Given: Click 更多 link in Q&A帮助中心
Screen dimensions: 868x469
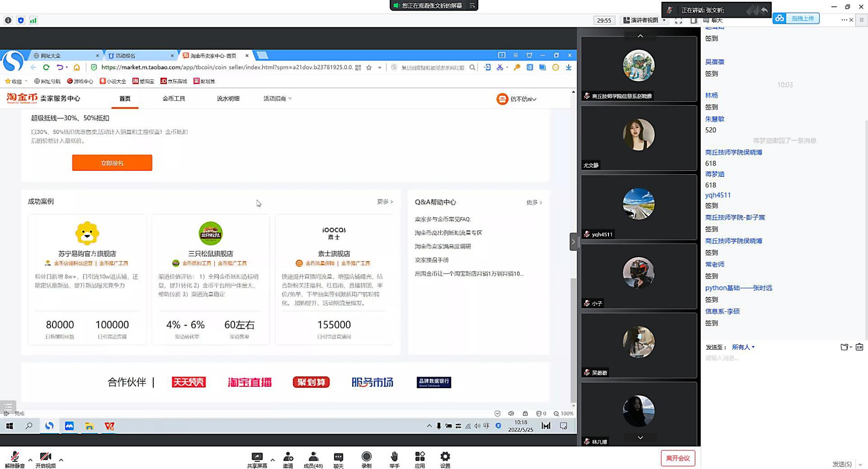Looking at the screenshot, I should (x=534, y=202).
